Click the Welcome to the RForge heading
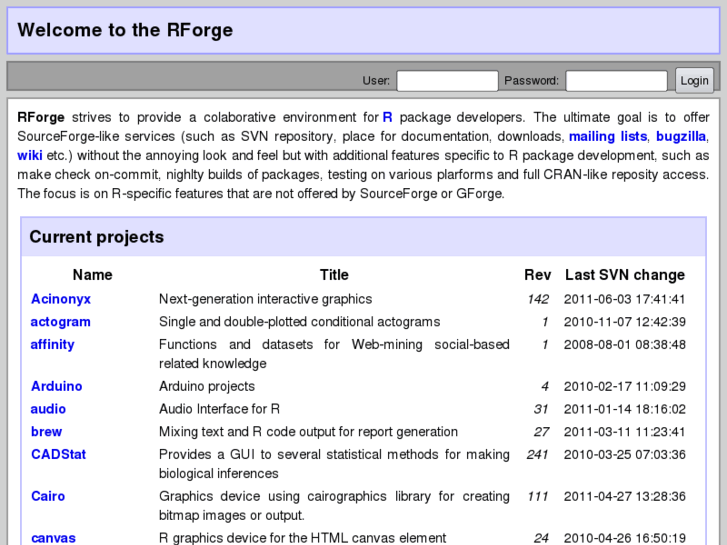This screenshot has width=727, height=545. tap(125, 30)
